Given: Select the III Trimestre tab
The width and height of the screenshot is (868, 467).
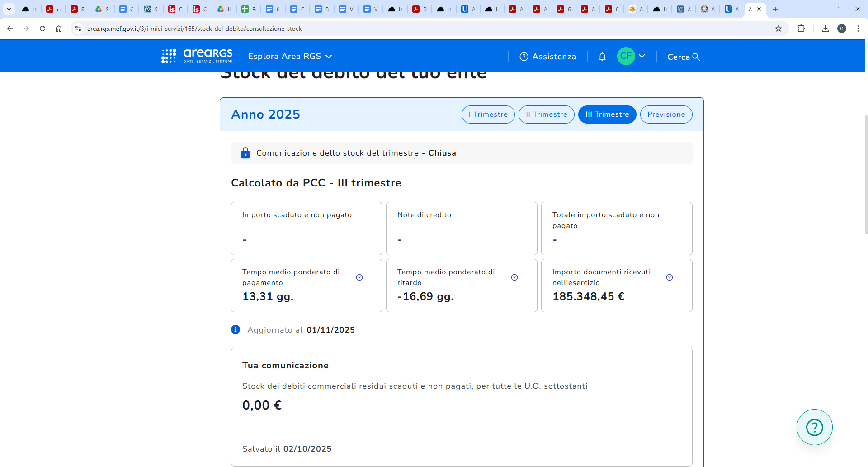Looking at the screenshot, I should 607,114.
